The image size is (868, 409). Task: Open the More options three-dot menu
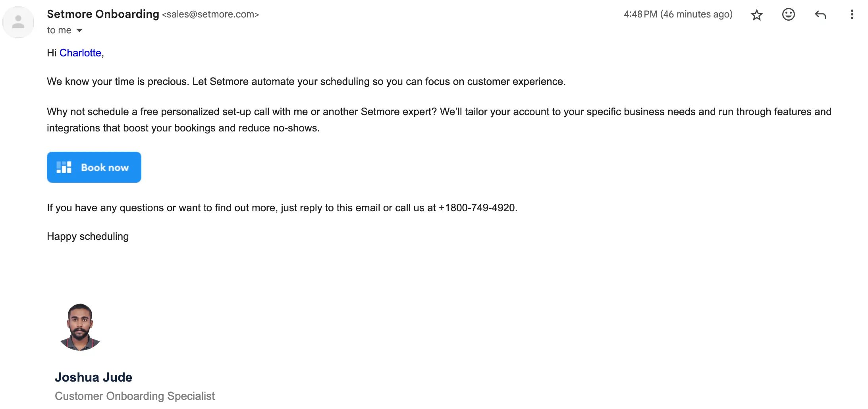pyautogui.click(x=852, y=15)
